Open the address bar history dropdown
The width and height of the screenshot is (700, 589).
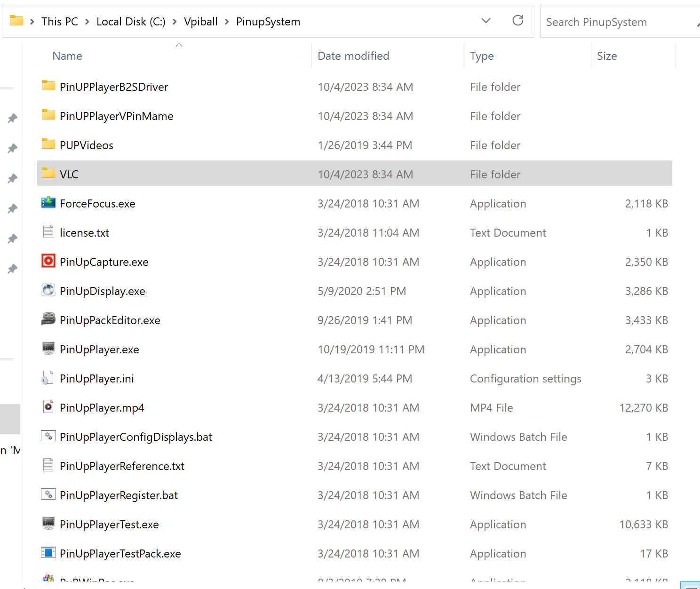(x=486, y=21)
